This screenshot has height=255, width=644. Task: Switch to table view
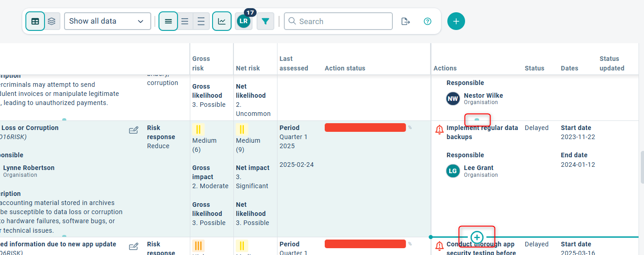pyautogui.click(x=35, y=21)
